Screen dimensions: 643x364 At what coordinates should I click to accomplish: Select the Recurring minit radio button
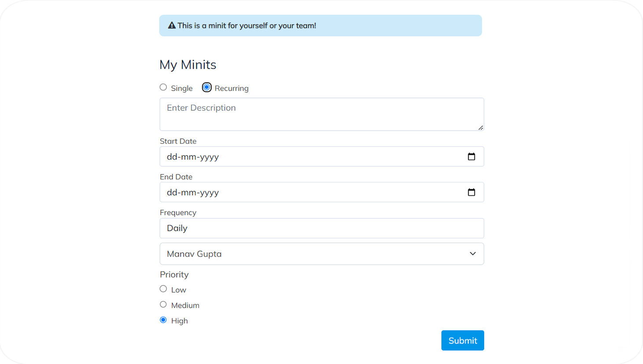pos(206,87)
